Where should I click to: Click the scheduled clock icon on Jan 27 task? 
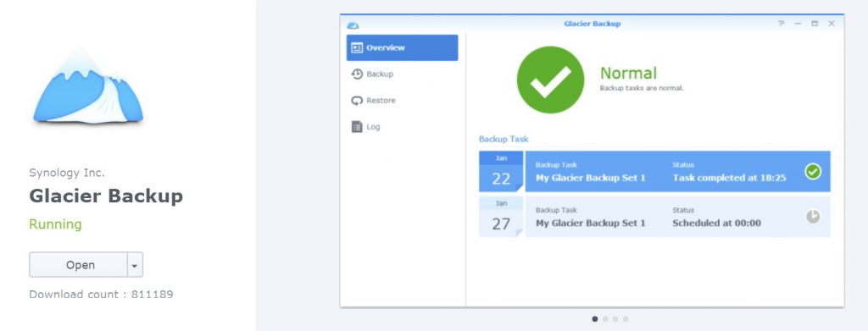813,217
